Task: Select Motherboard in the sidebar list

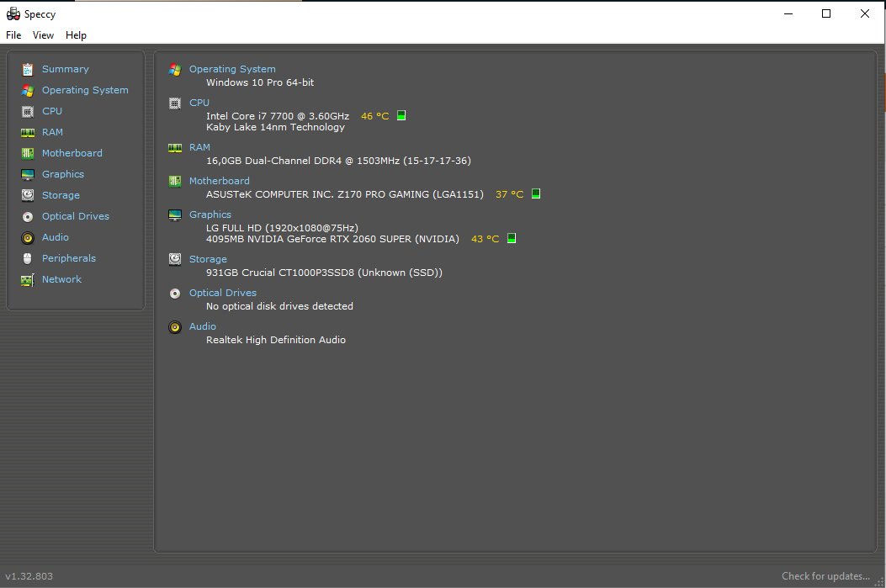Action: (72, 153)
